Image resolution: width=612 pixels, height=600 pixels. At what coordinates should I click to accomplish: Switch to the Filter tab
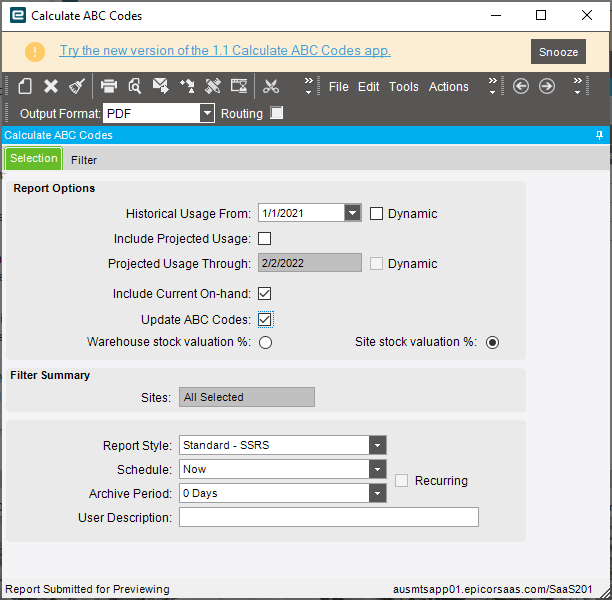[x=84, y=160]
